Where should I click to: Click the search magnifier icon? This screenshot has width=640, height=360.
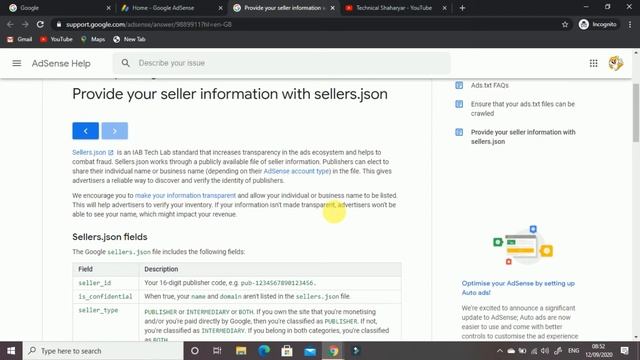click(126, 63)
